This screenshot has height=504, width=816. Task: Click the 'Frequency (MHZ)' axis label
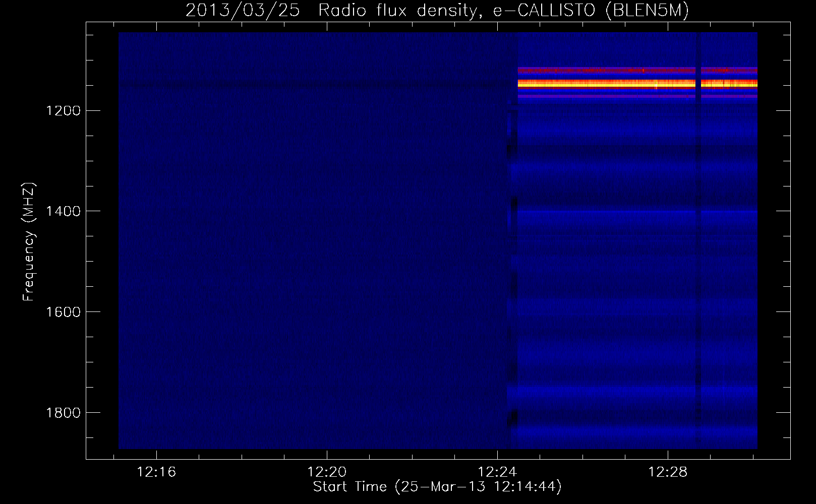(29, 242)
